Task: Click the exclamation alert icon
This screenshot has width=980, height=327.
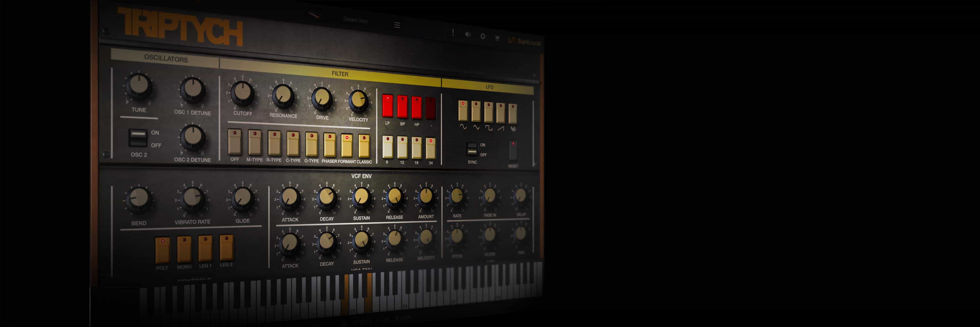Action: [453, 33]
